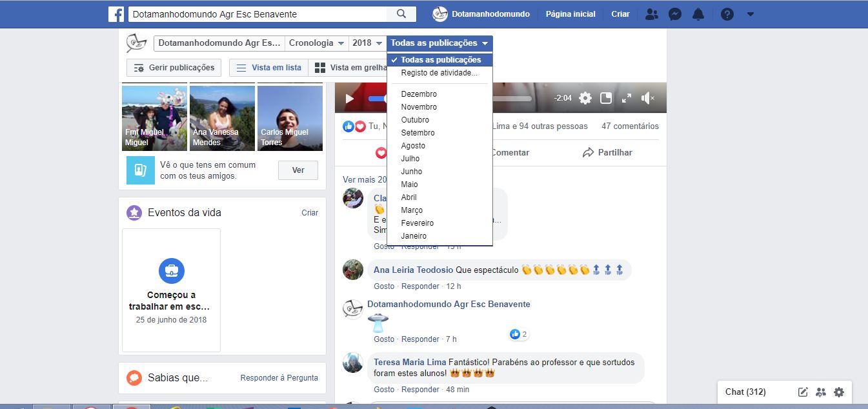Image resolution: width=868 pixels, height=409 pixels.
Task: Open the account menu arrow
Action: (750, 14)
